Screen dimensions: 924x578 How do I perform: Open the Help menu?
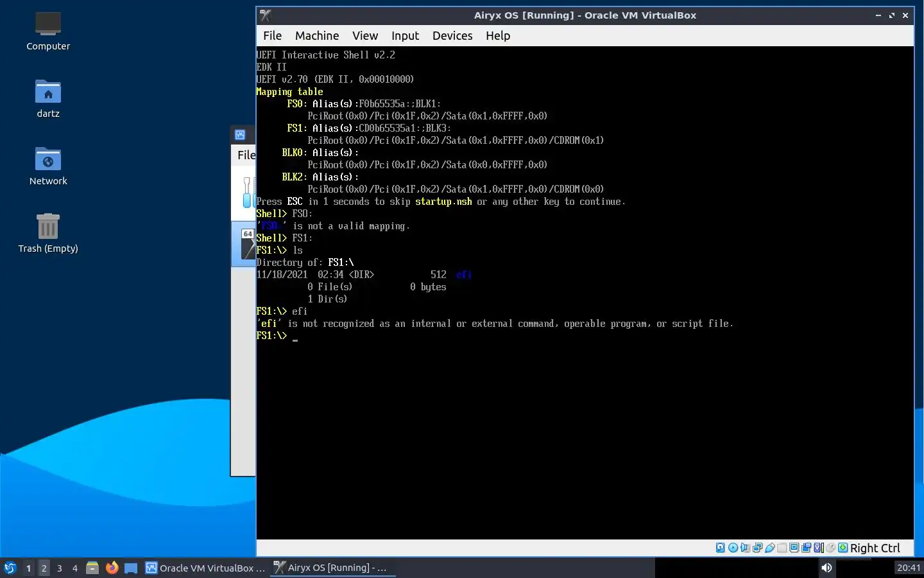point(498,36)
